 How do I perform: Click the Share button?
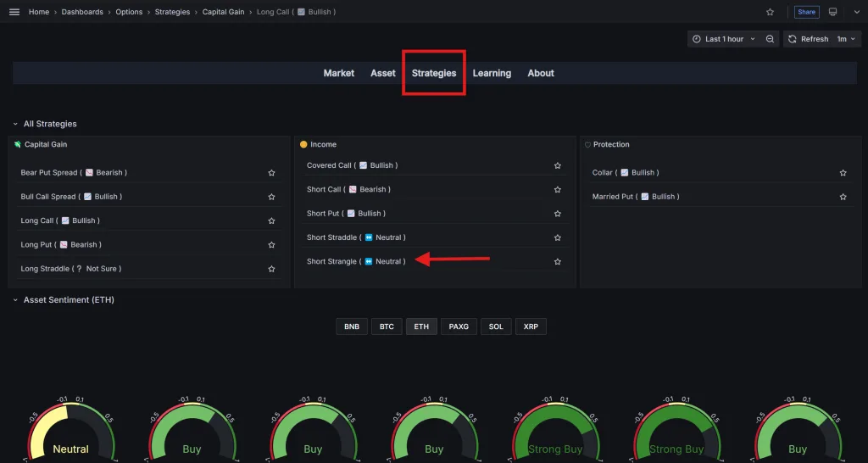pos(806,12)
